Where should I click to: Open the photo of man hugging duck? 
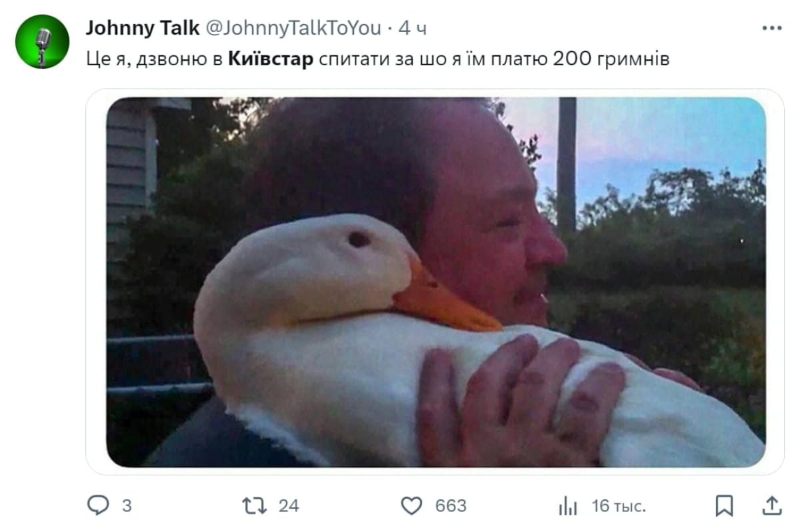click(x=435, y=282)
